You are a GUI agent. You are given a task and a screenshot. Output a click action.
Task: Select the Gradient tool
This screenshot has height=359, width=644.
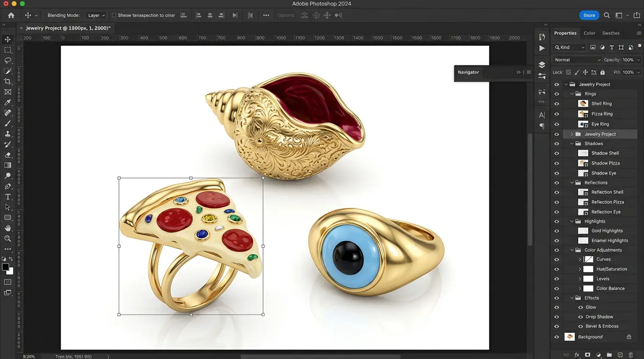click(x=7, y=165)
